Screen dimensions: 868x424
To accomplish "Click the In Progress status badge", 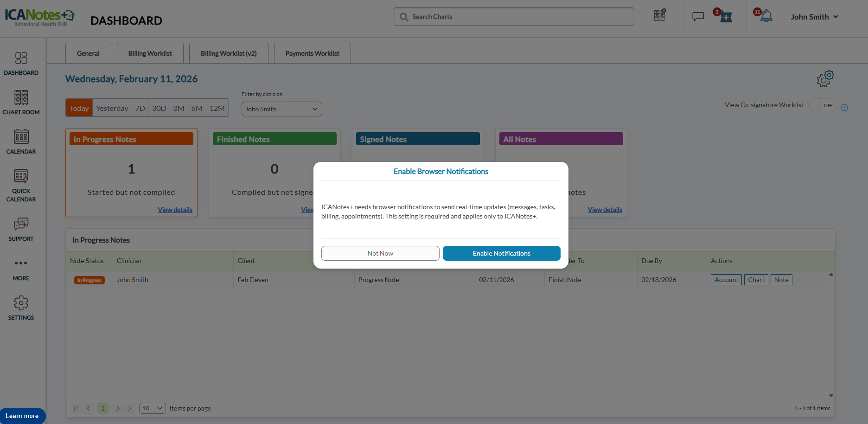I will click(x=89, y=280).
